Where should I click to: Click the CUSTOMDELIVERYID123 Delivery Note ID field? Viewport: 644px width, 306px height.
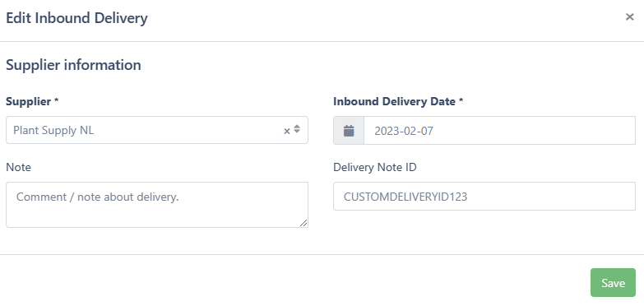(484, 197)
